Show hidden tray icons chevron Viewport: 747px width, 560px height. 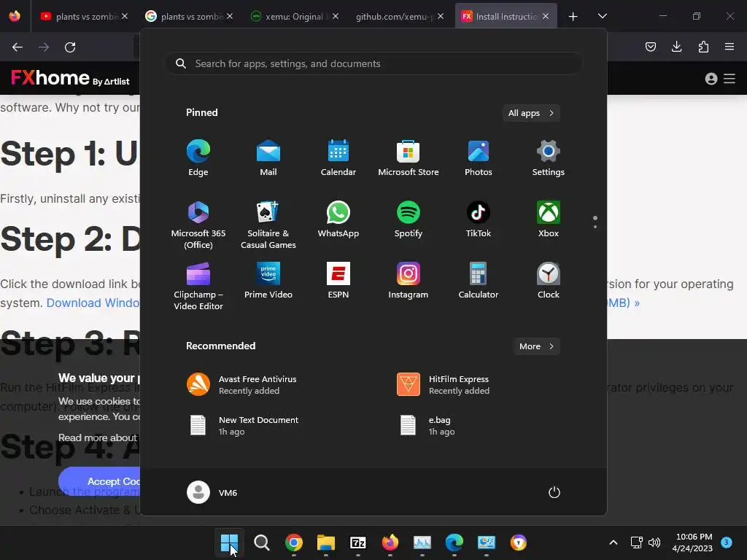point(613,542)
